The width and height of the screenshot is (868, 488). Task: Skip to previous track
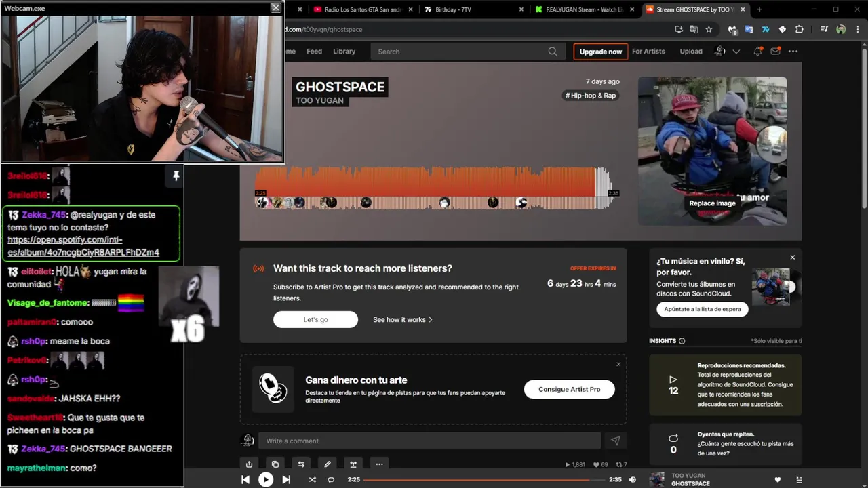(245, 479)
